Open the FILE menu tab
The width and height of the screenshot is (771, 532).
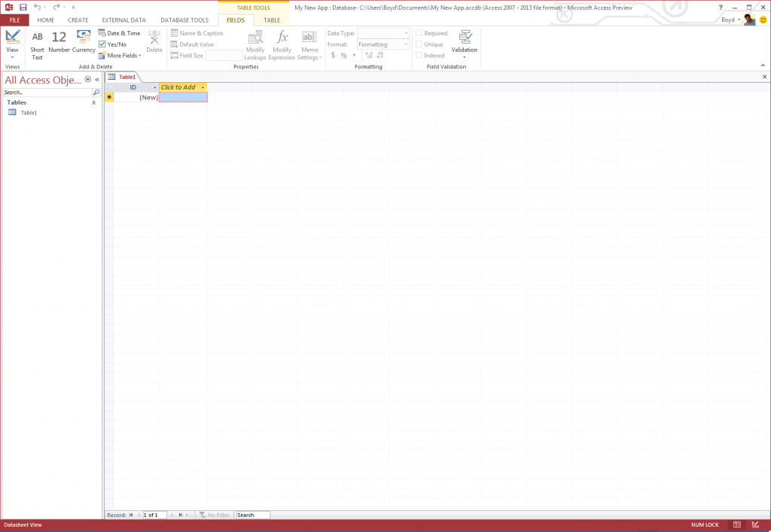pyautogui.click(x=14, y=20)
